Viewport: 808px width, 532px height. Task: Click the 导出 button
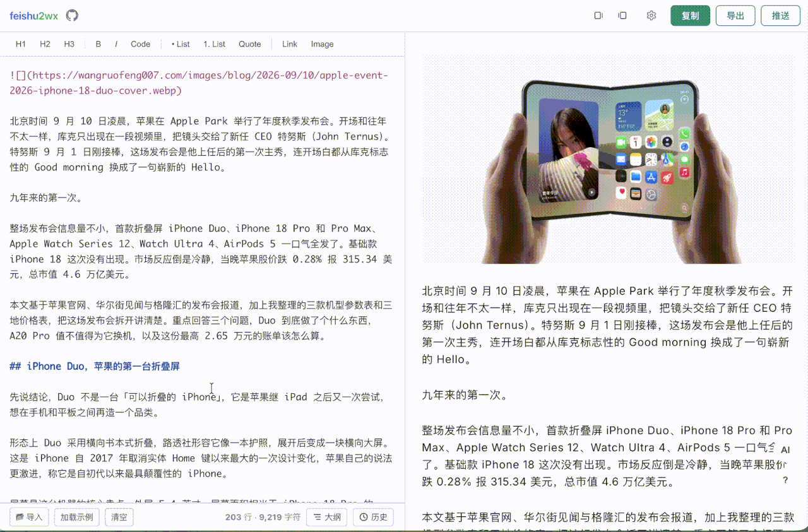pyautogui.click(x=735, y=15)
